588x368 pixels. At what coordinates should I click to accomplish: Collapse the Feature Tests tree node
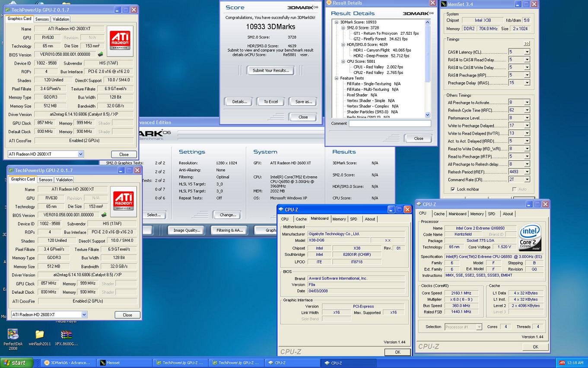[x=336, y=78]
